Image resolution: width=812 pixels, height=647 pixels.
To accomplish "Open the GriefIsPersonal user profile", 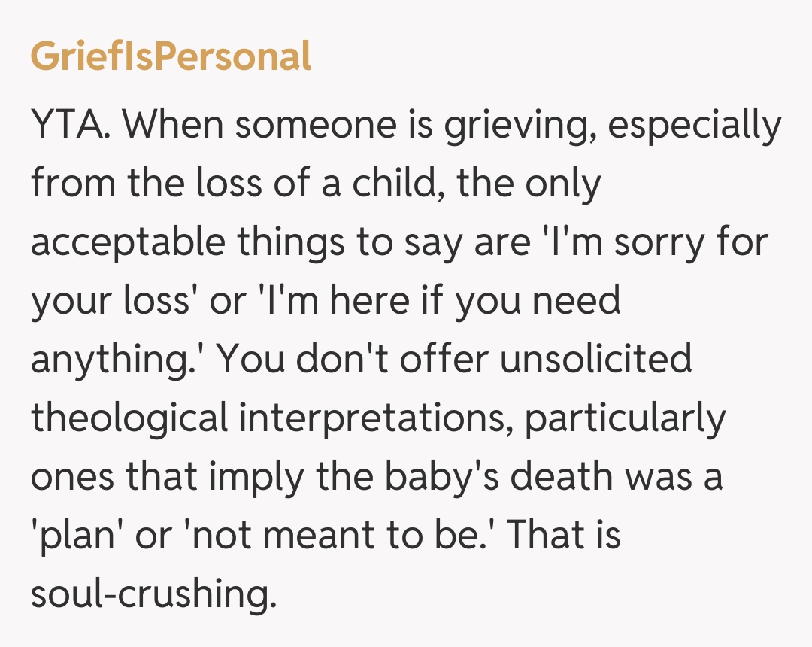I will (171, 57).
